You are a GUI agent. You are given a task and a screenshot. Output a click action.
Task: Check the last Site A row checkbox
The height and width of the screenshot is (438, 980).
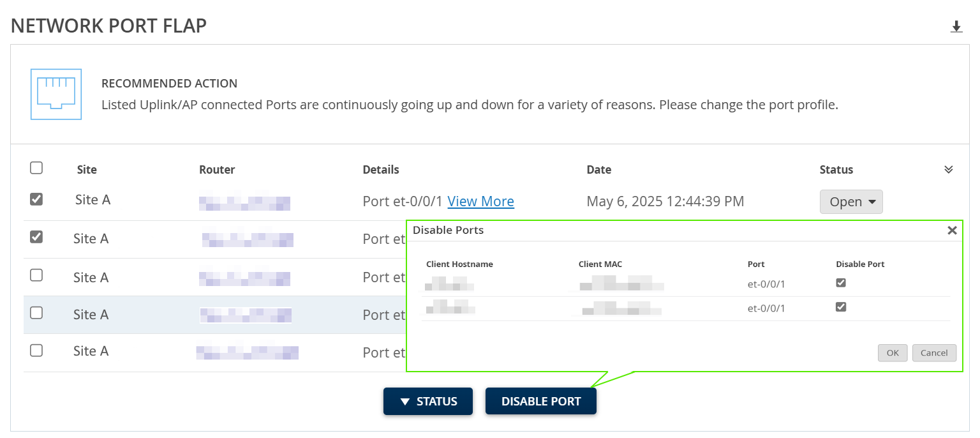[37, 351]
